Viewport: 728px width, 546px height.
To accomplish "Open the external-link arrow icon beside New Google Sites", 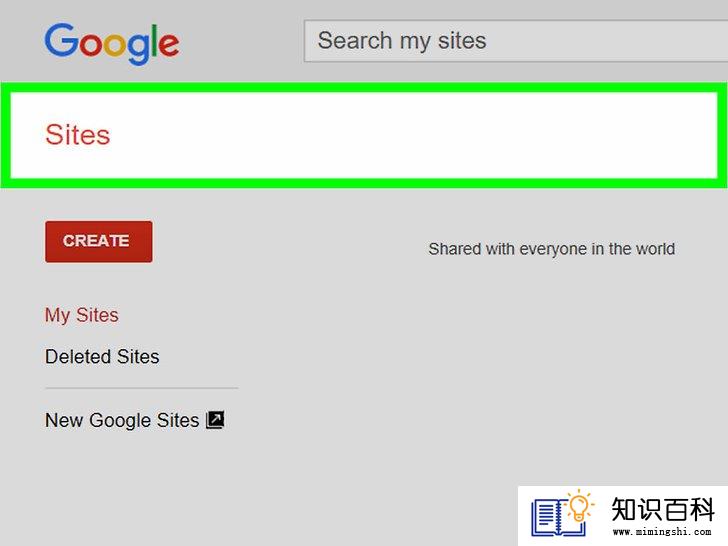I will tap(215, 420).
